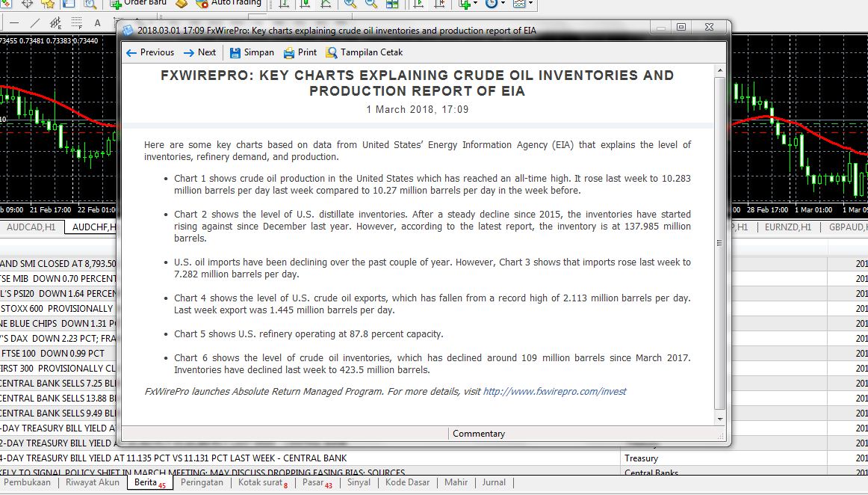Screen dimensions: 868x495
Task: Switch chart to line chart type
Action: [x=326, y=3]
